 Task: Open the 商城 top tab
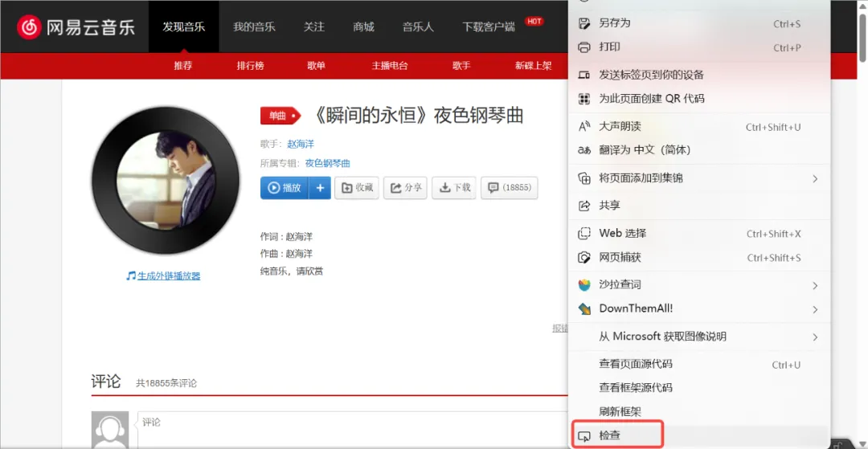coord(364,27)
